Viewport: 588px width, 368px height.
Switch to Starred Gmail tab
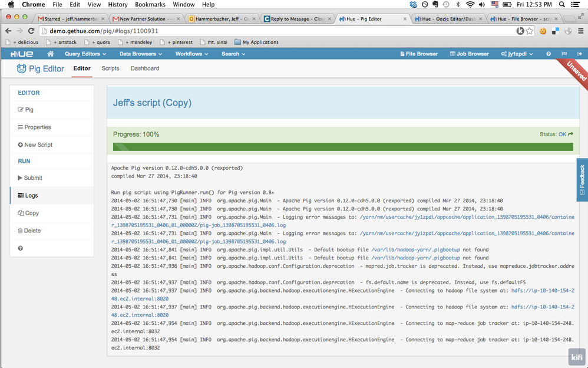pos(71,19)
